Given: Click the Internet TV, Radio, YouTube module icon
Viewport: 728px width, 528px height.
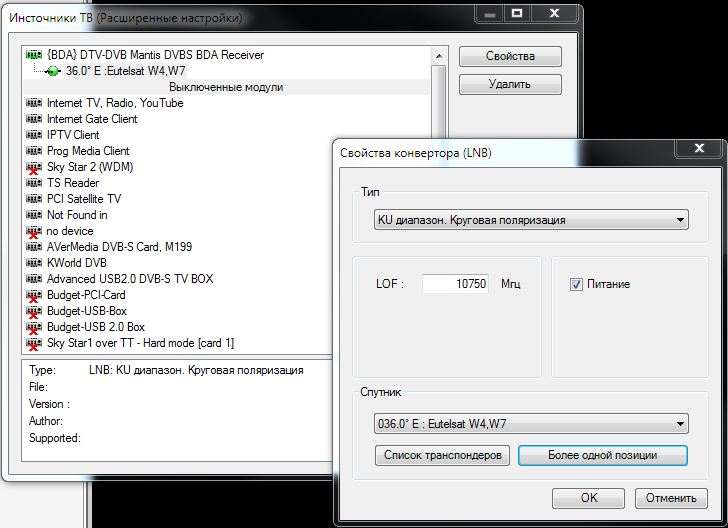Looking at the screenshot, I should click(x=34, y=103).
